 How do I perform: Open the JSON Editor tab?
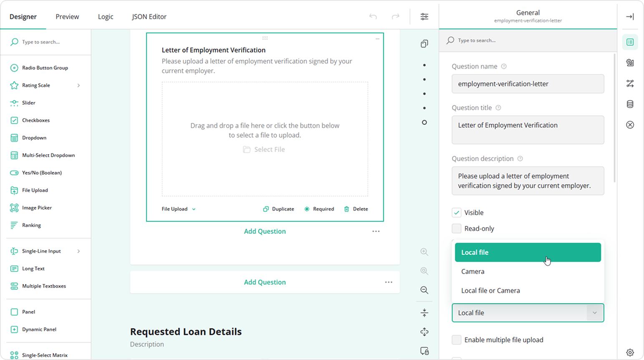click(149, 16)
